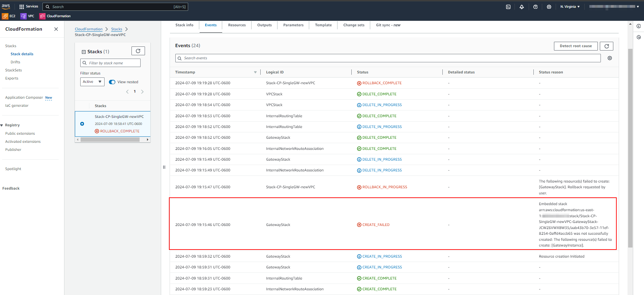644x295 pixels.
Task: Follow the CloudFormation breadcrumb link
Action: pos(89,29)
